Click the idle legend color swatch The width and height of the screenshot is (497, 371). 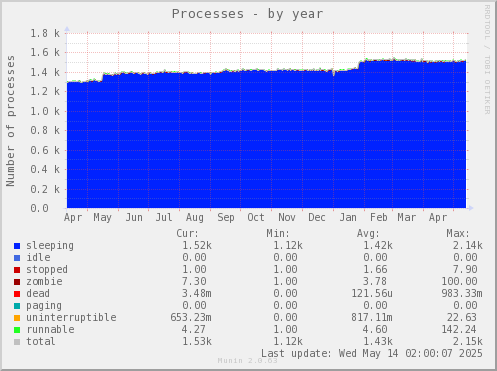click(17, 258)
